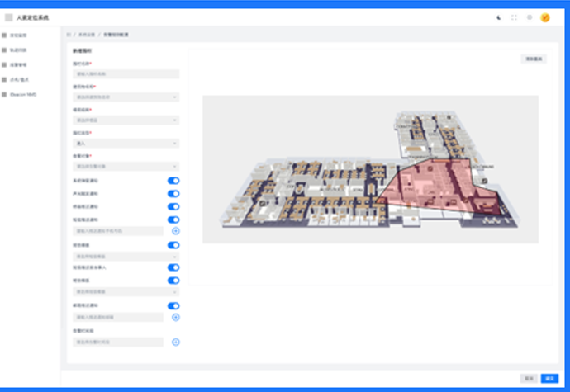The width and height of the screenshot is (570, 392).
Task: Click the fullscreen icon in top bar
Action: [514, 17]
